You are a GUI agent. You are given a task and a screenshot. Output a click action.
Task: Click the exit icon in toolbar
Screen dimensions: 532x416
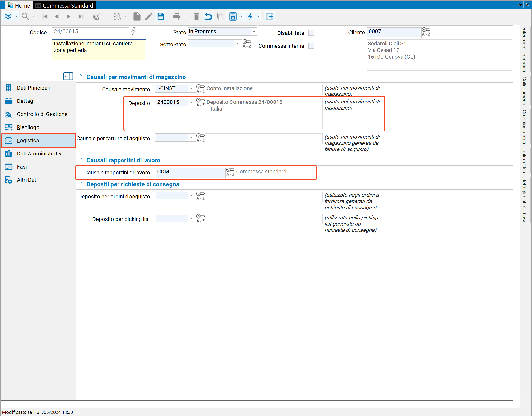270,16
